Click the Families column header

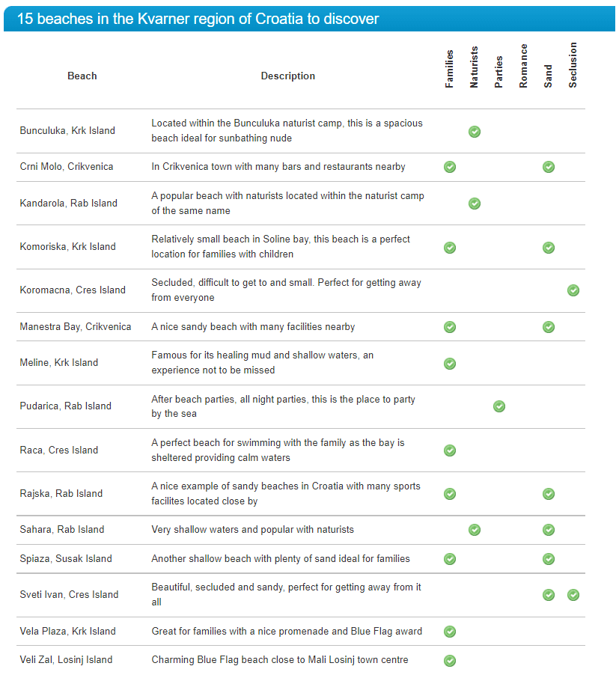pyautogui.click(x=449, y=69)
